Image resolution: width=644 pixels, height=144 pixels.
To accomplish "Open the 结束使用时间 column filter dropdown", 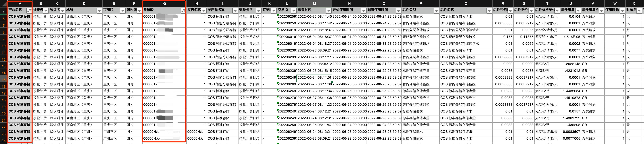I will (x=399, y=11).
